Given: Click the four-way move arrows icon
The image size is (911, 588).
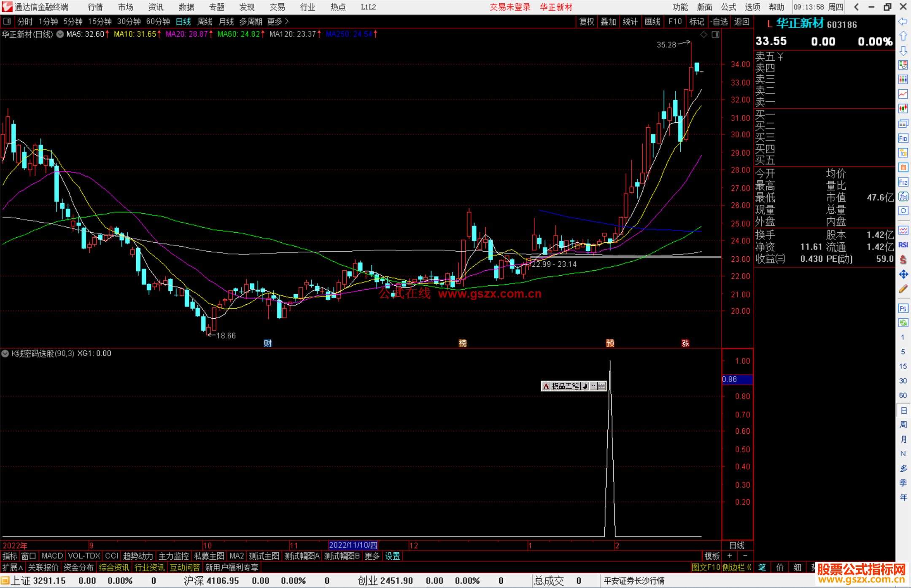Looking at the screenshot, I should point(903,274).
